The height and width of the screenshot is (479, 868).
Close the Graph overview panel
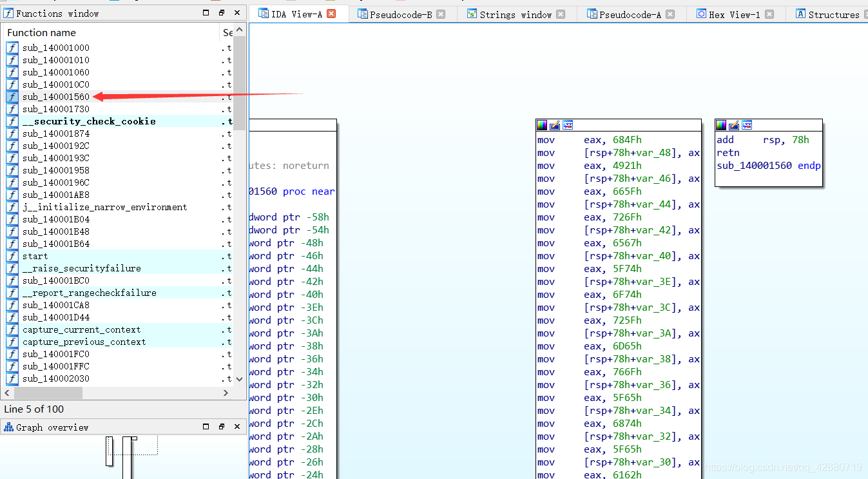pos(237,427)
